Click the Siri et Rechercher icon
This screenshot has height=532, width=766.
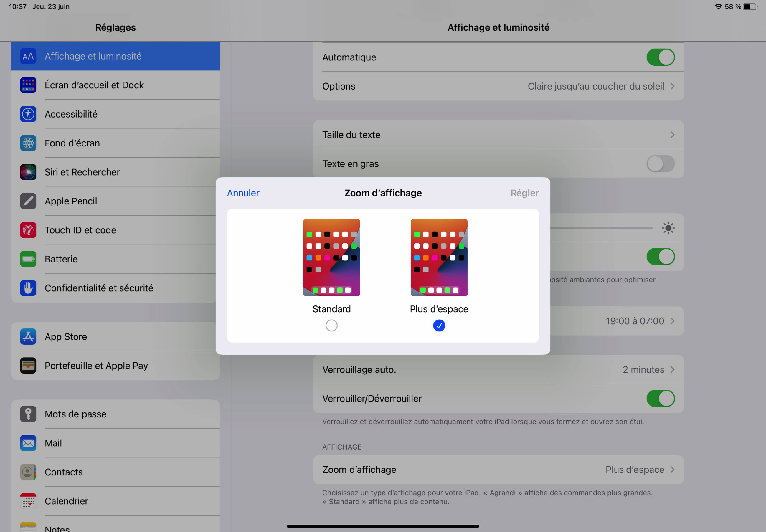tap(28, 172)
